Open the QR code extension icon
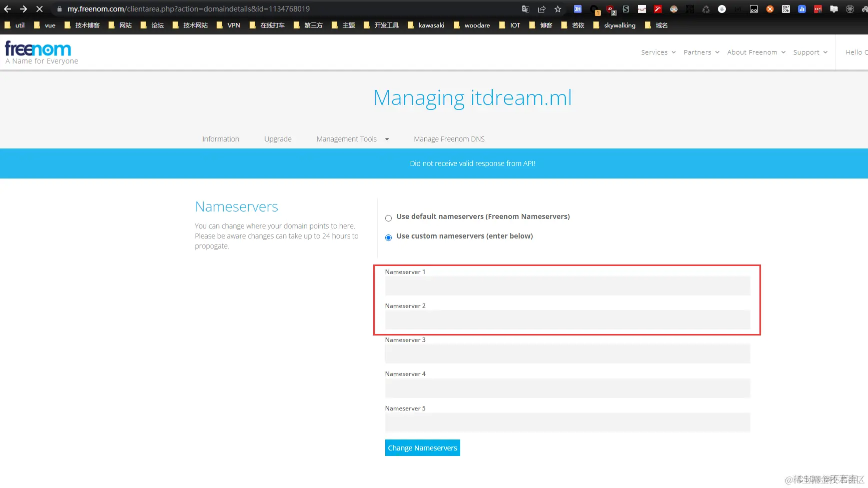868x488 pixels. (786, 9)
